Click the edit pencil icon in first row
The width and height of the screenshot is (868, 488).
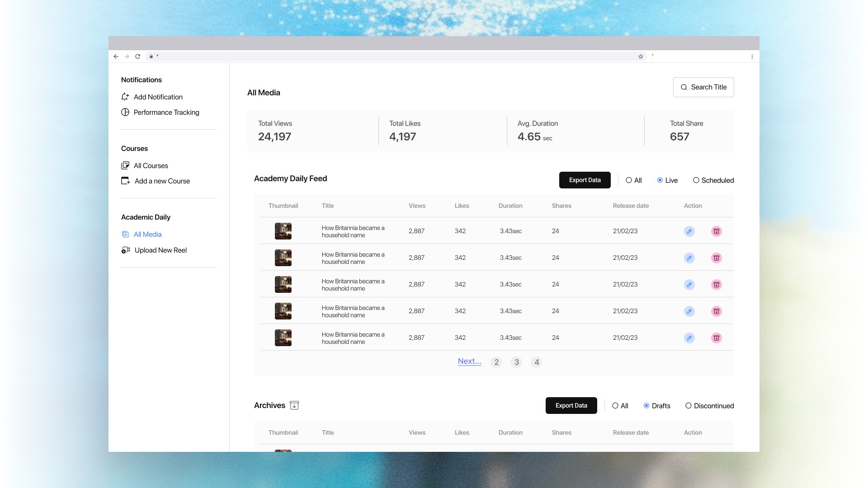tap(689, 231)
